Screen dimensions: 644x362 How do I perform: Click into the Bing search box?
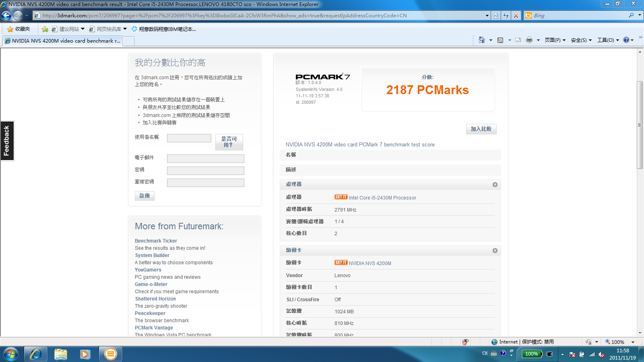pyautogui.click(x=580, y=15)
